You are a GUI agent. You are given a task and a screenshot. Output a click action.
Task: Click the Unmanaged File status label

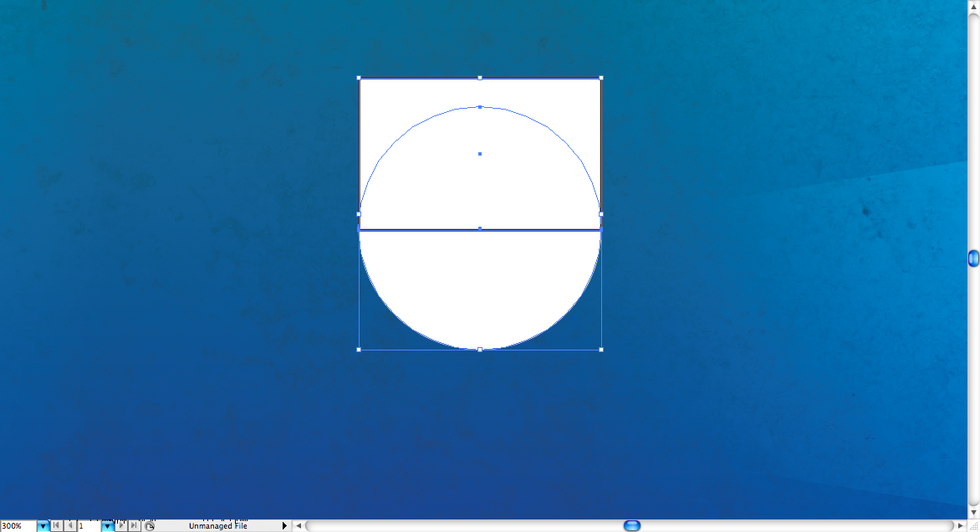pyautogui.click(x=217, y=526)
